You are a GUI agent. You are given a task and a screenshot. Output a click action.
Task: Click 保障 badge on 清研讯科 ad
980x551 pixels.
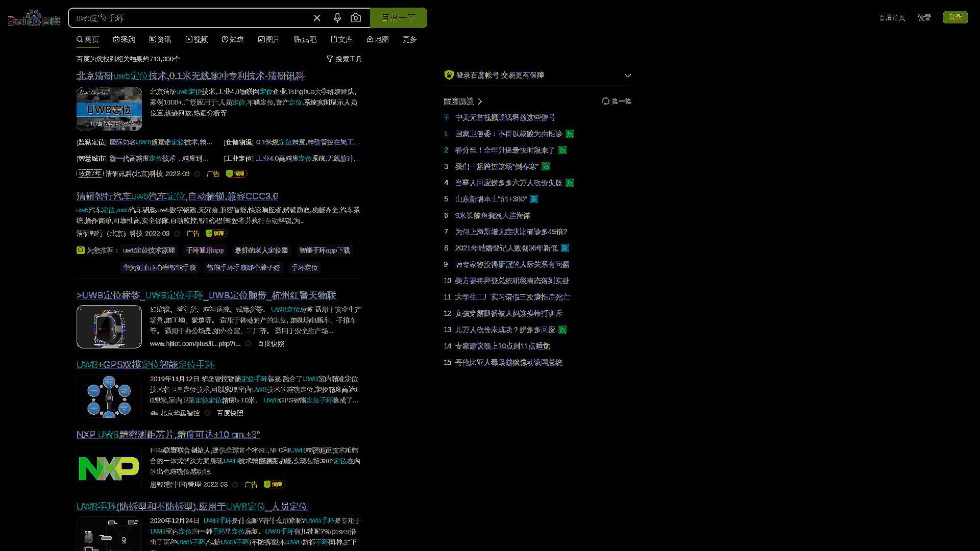pos(236,174)
